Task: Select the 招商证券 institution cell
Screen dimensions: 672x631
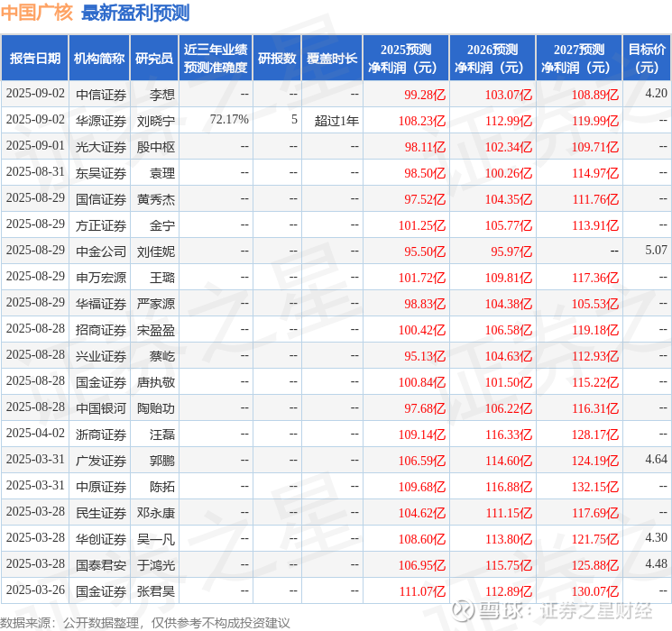Action: tap(101, 330)
